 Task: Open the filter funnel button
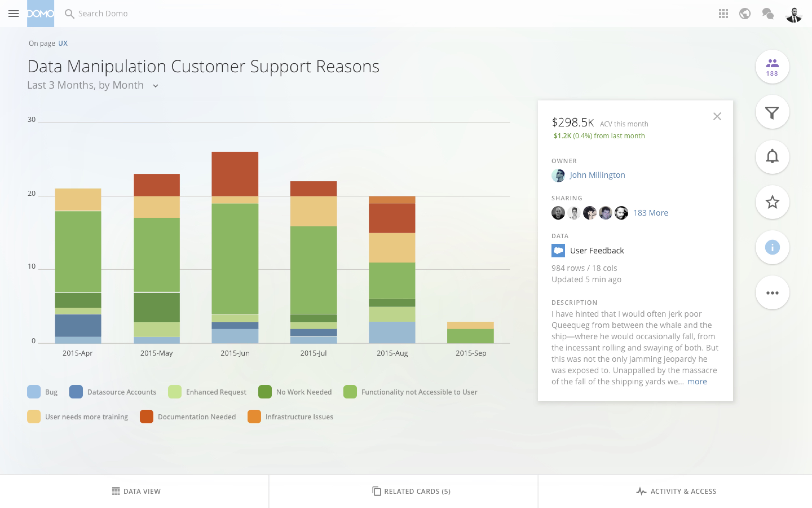click(x=772, y=112)
